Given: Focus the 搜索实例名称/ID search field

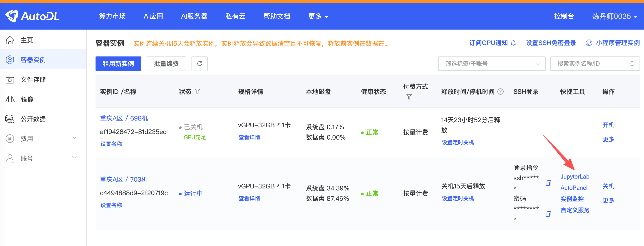Looking at the screenshot, I should (x=595, y=64).
